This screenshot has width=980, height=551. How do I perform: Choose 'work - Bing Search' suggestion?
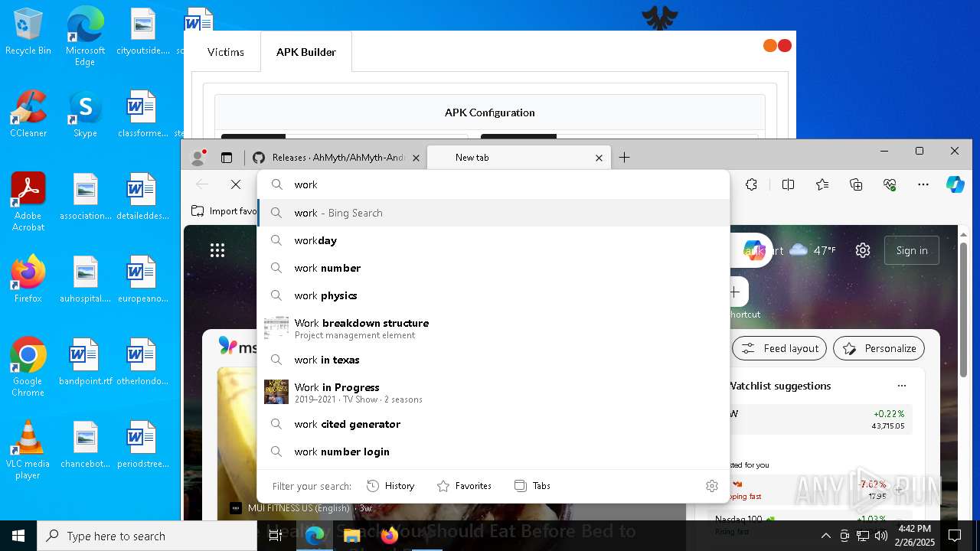click(x=494, y=213)
